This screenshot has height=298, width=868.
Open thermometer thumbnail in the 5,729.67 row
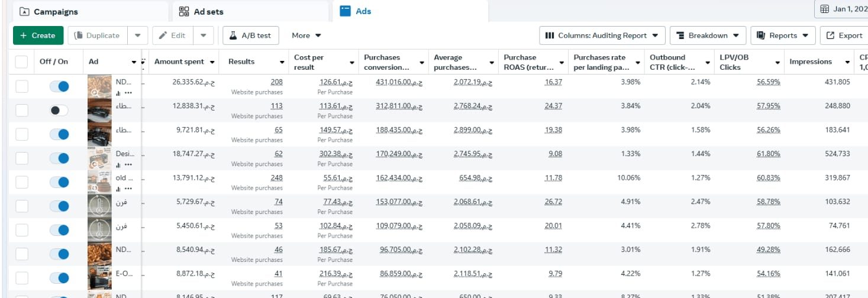tap(99, 206)
